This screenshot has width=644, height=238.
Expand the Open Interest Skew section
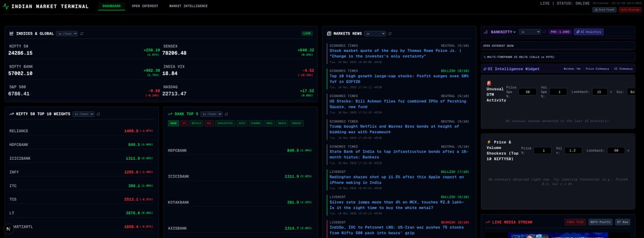click(559, 46)
